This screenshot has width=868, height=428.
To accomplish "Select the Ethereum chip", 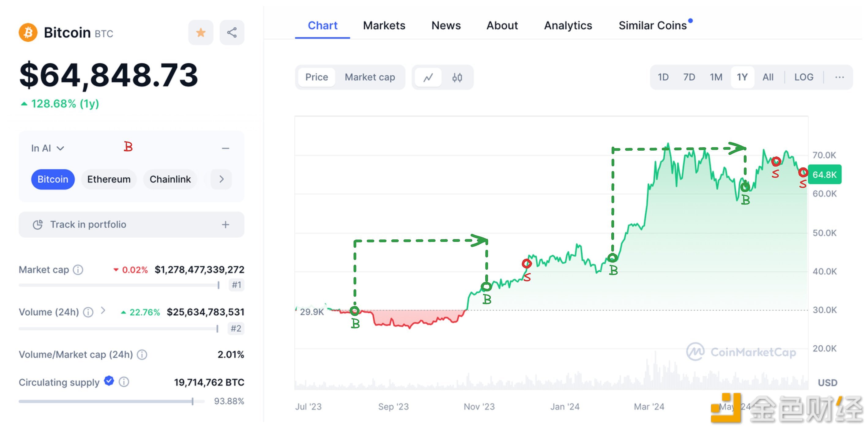I will click(109, 179).
